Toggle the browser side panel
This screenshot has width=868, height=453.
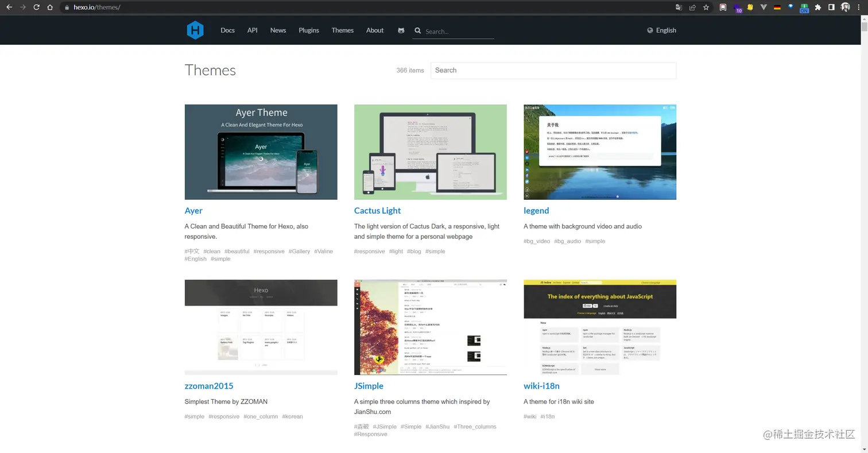831,7
